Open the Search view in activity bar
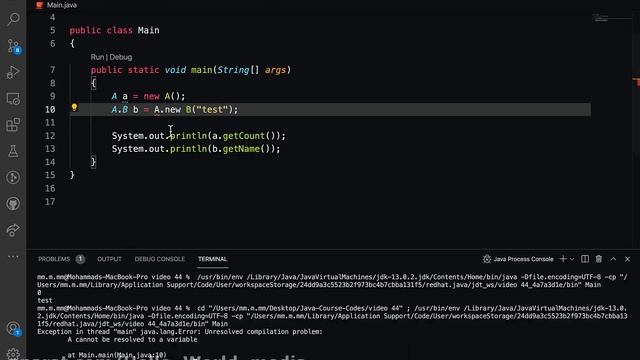This screenshot has height=360, width=640. 13,18
